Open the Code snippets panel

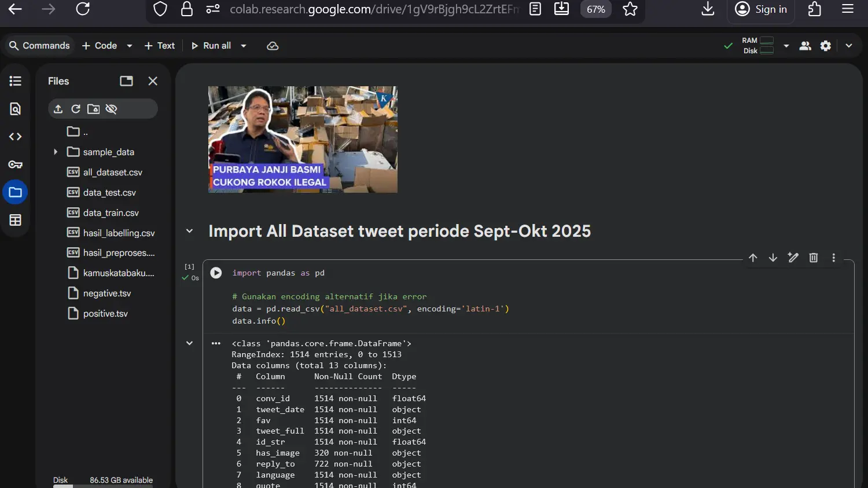click(15, 136)
